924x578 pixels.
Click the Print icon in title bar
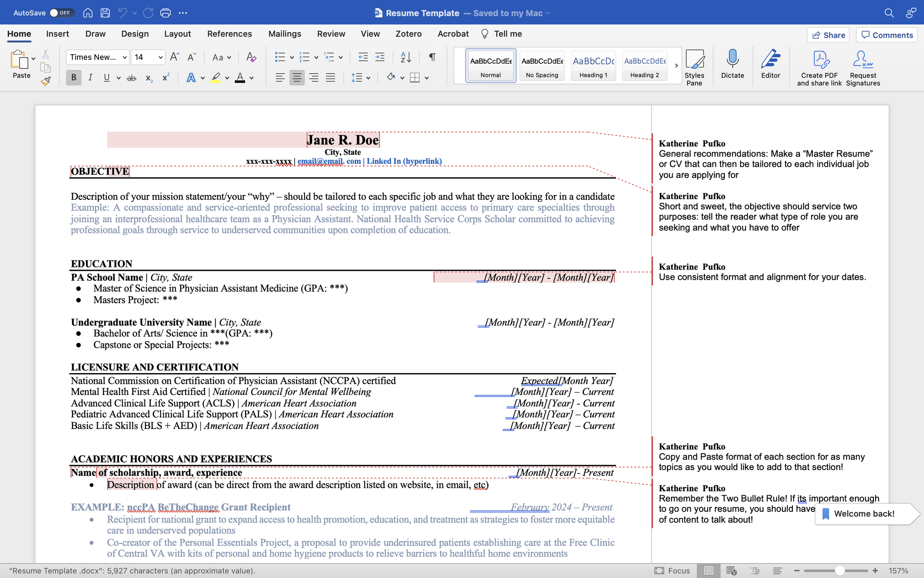tap(165, 13)
